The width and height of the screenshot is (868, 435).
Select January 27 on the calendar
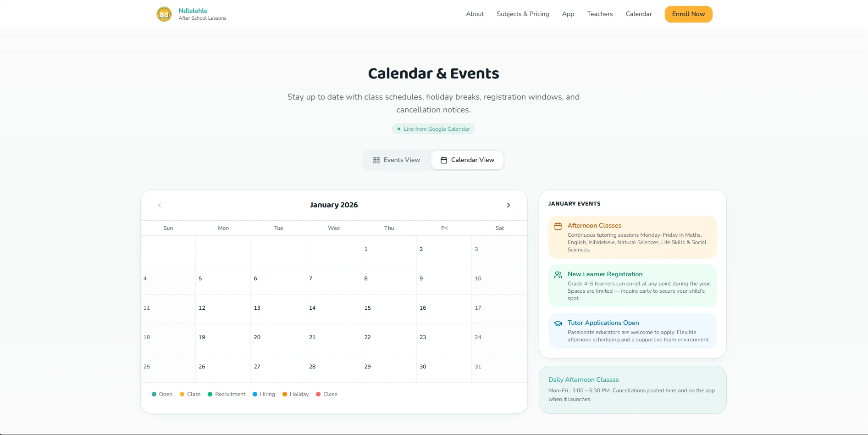tap(278, 368)
